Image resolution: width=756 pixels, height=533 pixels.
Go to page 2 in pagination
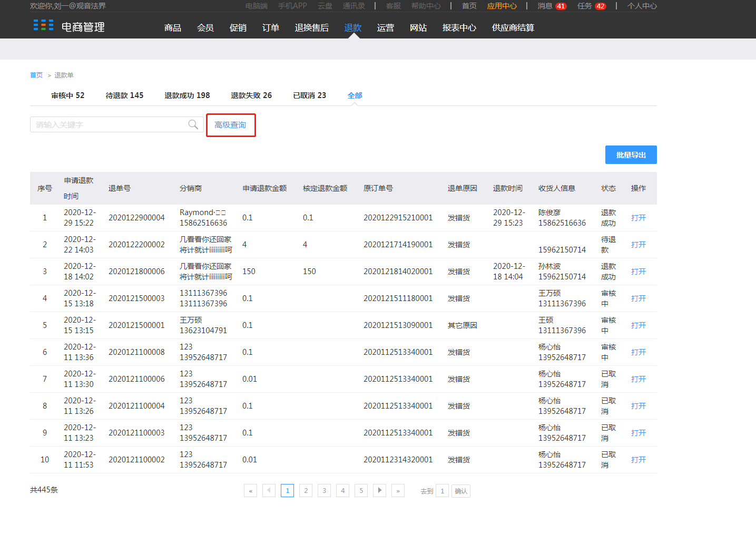(x=306, y=491)
